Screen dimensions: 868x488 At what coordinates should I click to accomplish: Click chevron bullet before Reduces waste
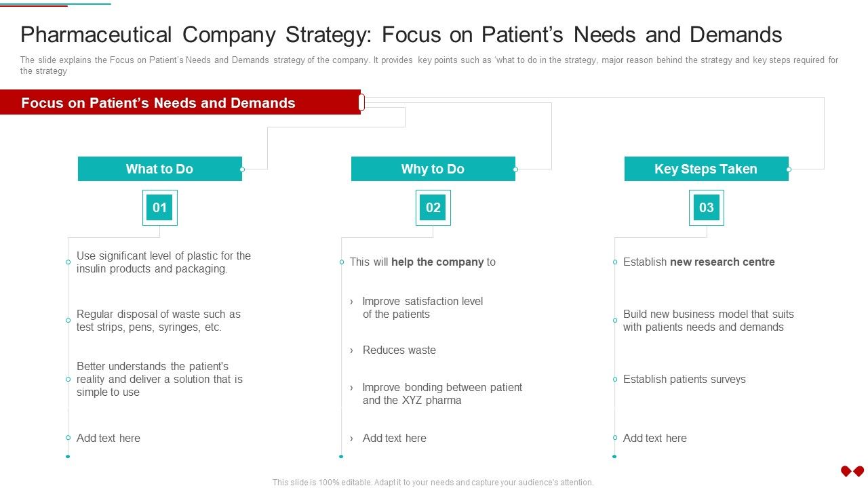click(x=351, y=350)
